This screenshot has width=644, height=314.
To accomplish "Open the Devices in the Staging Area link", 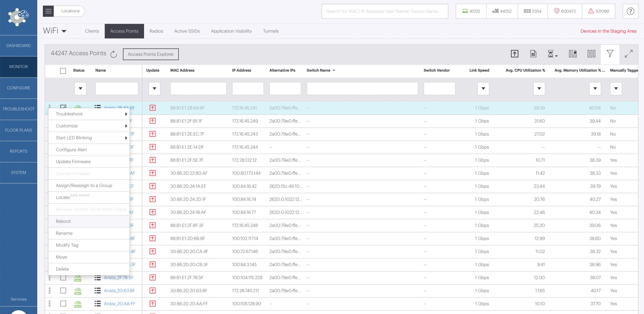I will point(608,31).
